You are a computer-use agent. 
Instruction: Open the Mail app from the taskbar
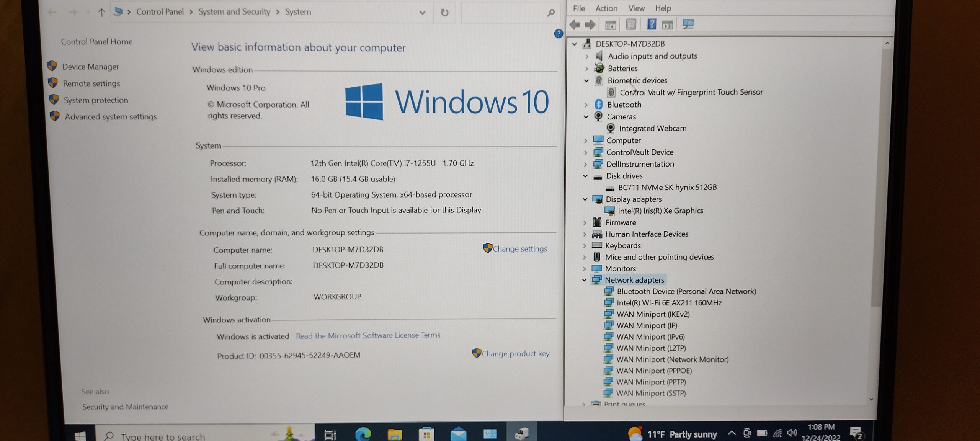[458, 434]
